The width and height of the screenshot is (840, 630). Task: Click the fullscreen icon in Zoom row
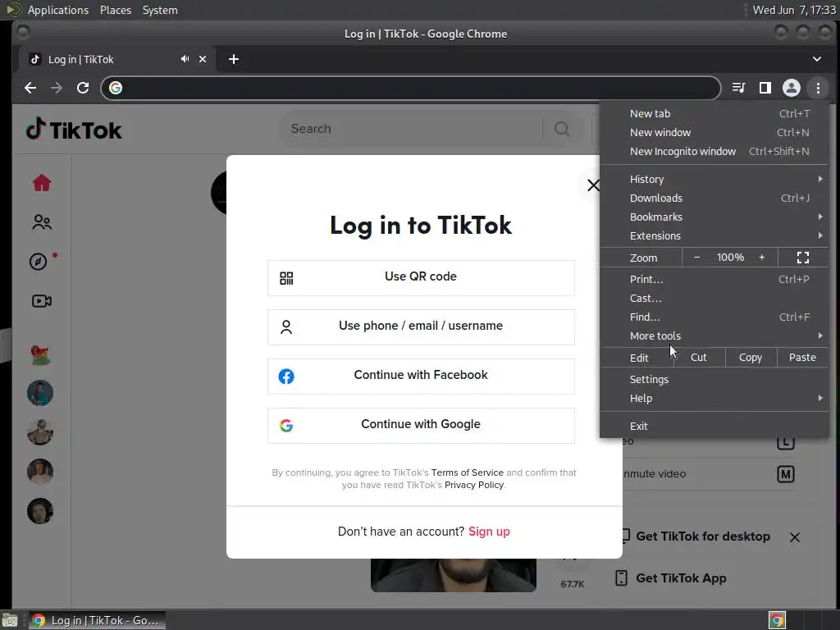pyautogui.click(x=802, y=258)
